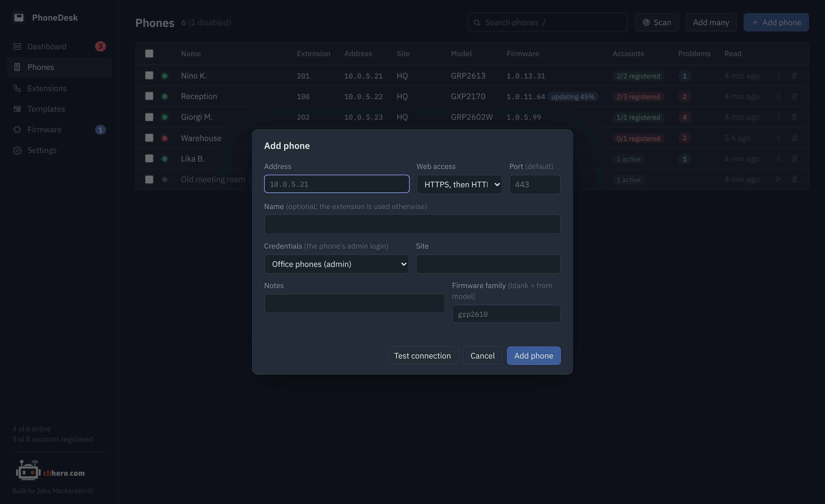Delete the Old meeting room phone
This screenshot has width=825, height=504.
pyautogui.click(x=795, y=179)
